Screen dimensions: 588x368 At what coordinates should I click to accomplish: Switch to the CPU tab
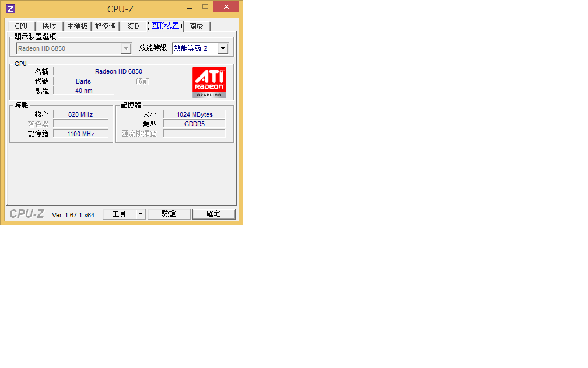tap(21, 26)
